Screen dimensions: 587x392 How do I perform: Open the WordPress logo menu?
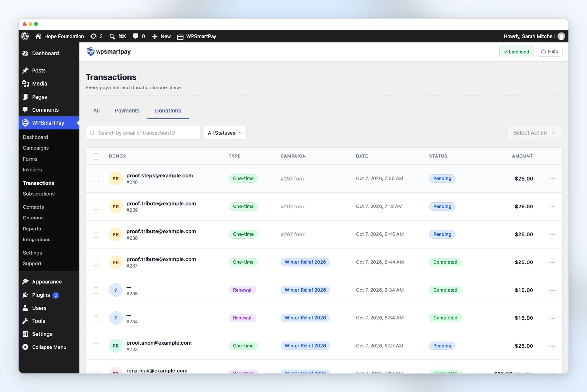[x=25, y=36]
